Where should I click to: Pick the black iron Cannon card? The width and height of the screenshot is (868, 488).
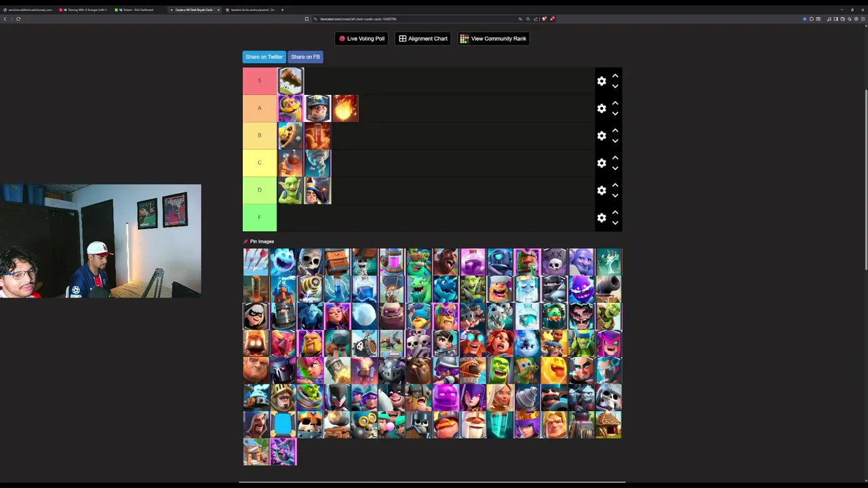[x=609, y=289]
